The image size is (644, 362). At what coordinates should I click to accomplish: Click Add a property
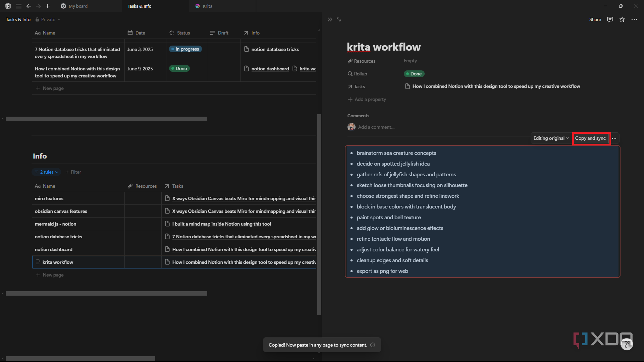pyautogui.click(x=367, y=99)
